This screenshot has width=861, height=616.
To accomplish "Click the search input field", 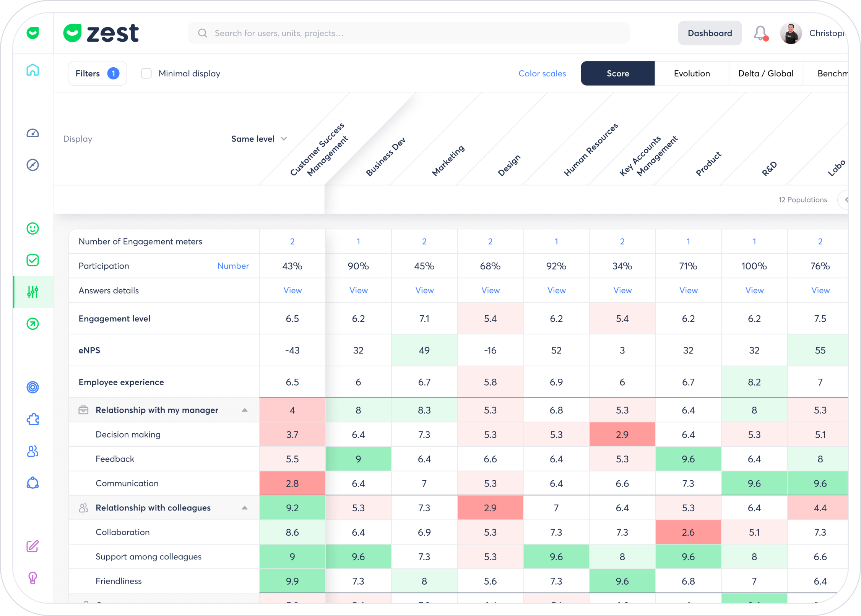I will point(408,33).
